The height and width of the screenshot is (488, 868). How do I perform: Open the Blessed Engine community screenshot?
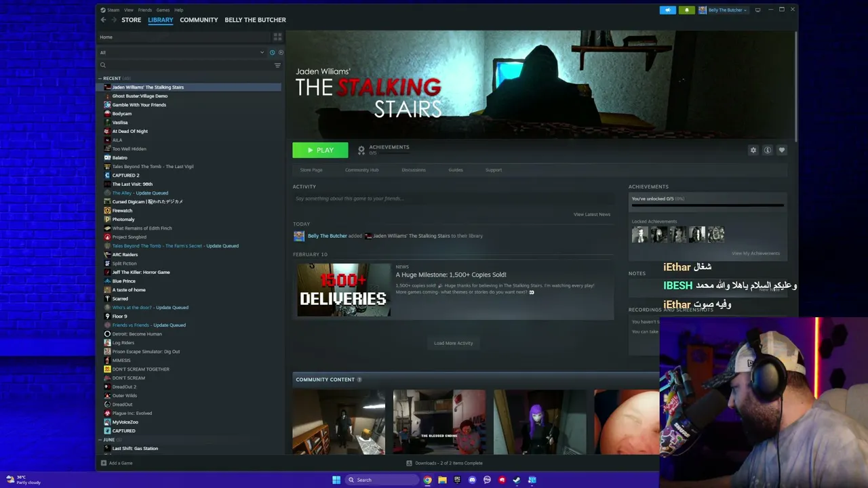439,422
